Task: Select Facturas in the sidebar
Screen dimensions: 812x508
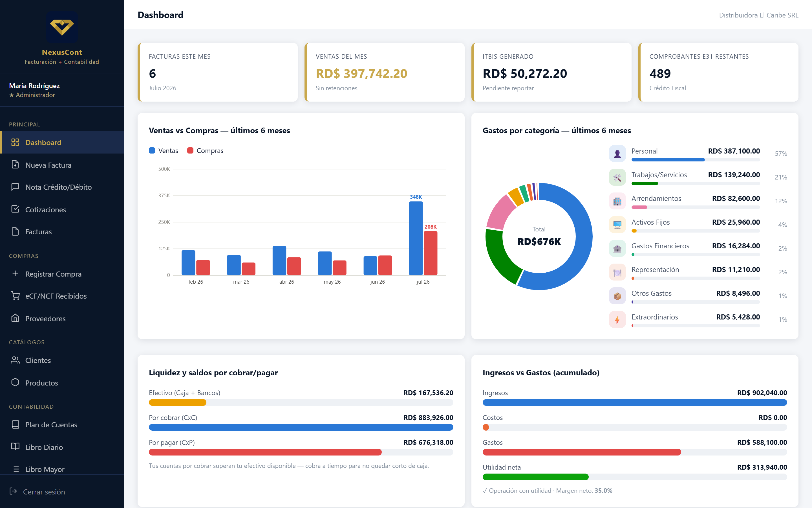Action: pos(62,231)
